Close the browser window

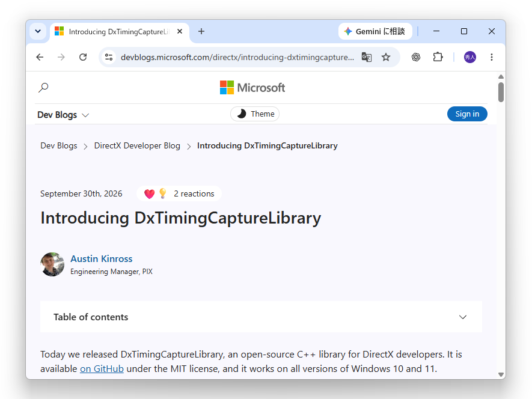coord(492,31)
